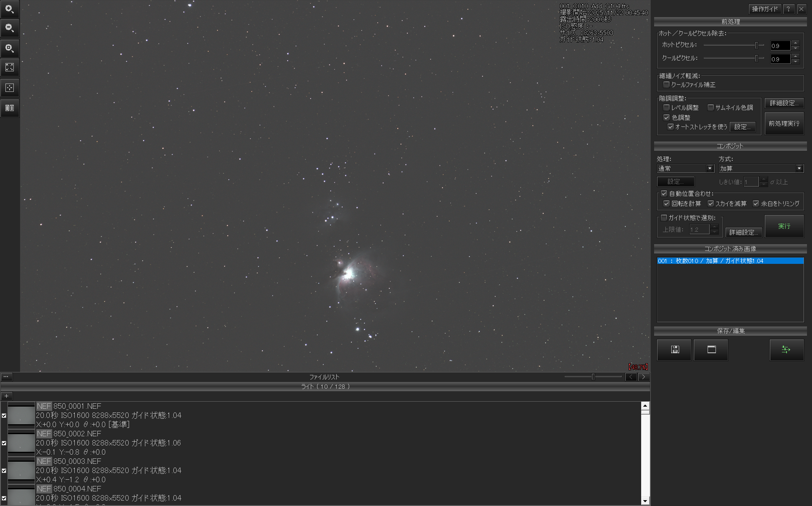The height and width of the screenshot is (506, 812).
Task: Click the zoom out magnifier icon
Action: [10, 28]
